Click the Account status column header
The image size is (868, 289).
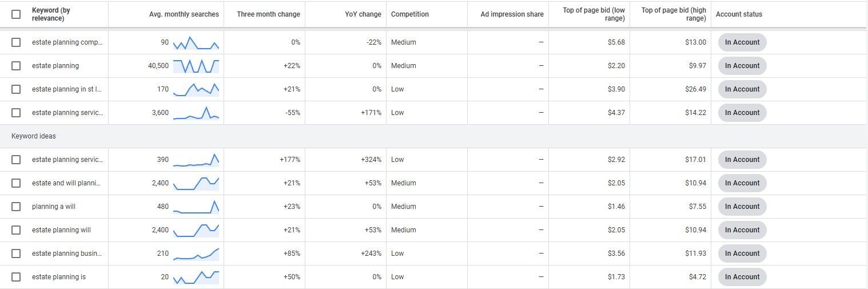click(739, 14)
